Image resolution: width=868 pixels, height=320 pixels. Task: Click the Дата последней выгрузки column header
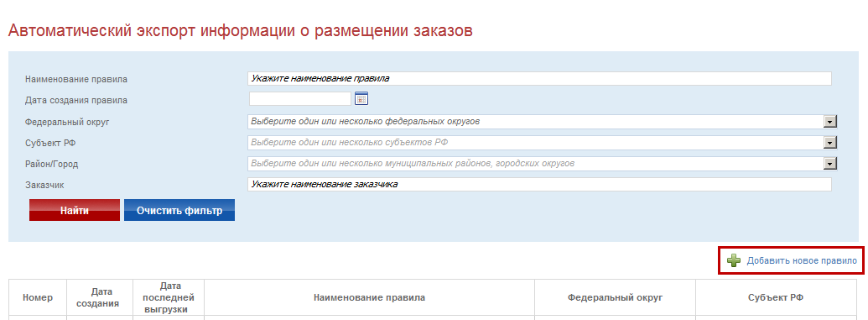[x=169, y=298]
